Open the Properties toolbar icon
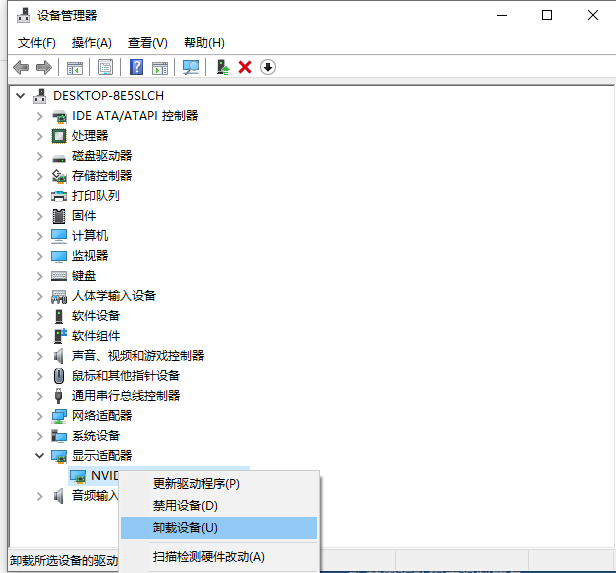 (104, 67)
